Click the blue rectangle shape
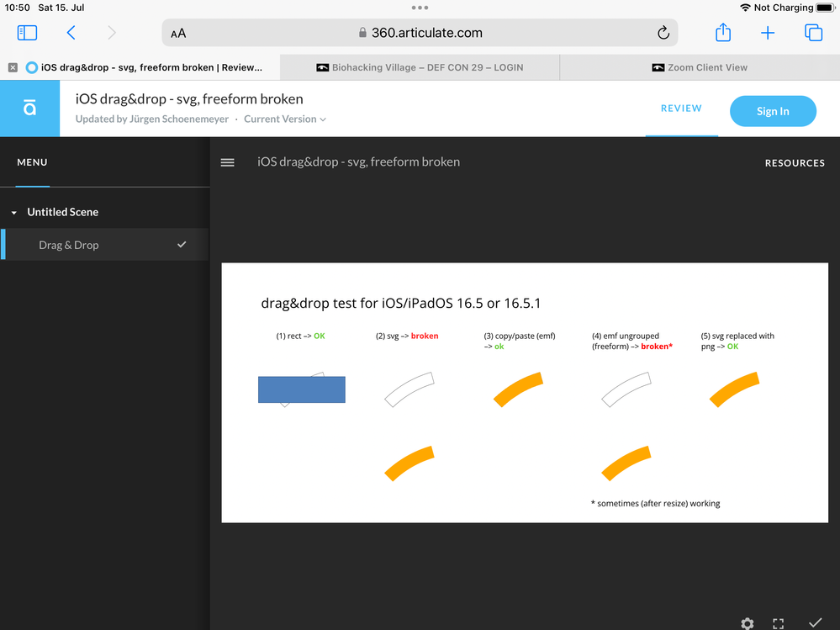840x630 pixels. pyautogui.click(x=302, y=389)
